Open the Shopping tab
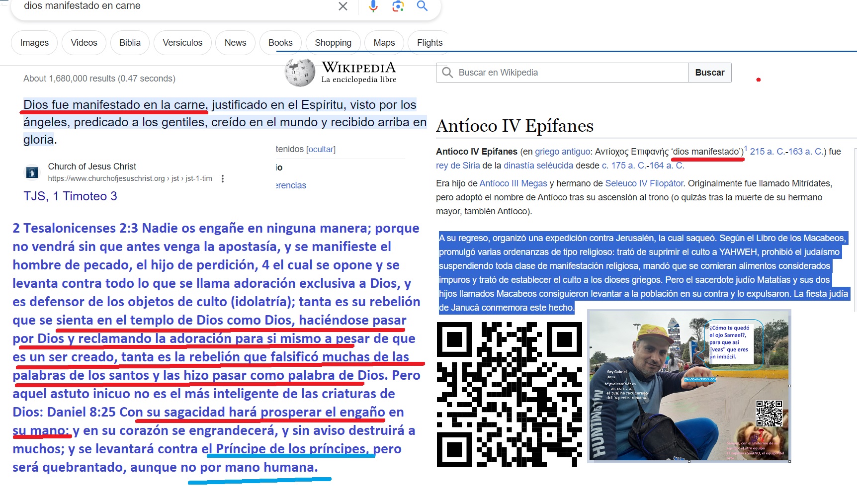 (x=333, y=43)
